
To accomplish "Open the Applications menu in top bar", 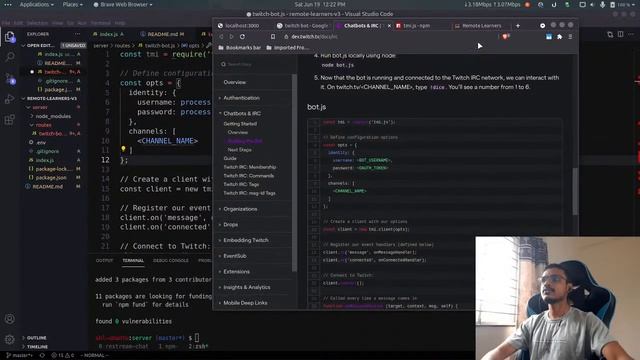I will pos(36,4).
